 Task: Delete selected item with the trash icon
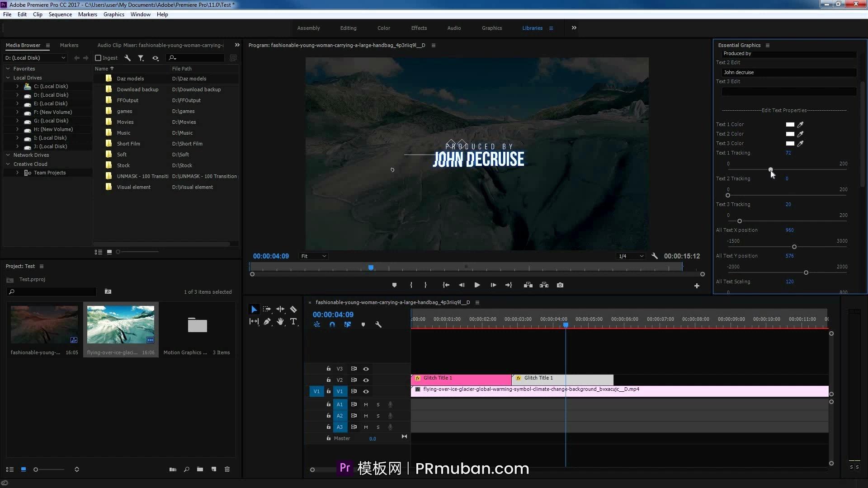pos(227,469)
